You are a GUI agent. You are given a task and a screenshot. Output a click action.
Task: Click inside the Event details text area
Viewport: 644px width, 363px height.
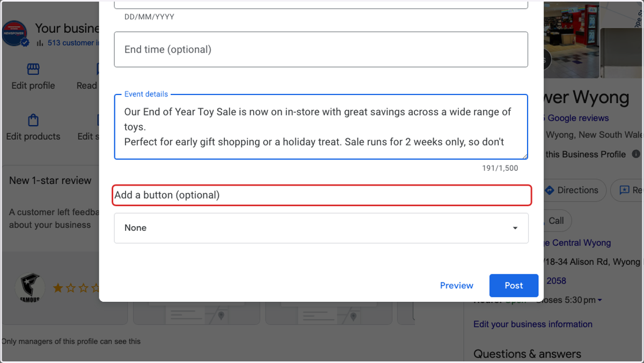pos(321,127)
